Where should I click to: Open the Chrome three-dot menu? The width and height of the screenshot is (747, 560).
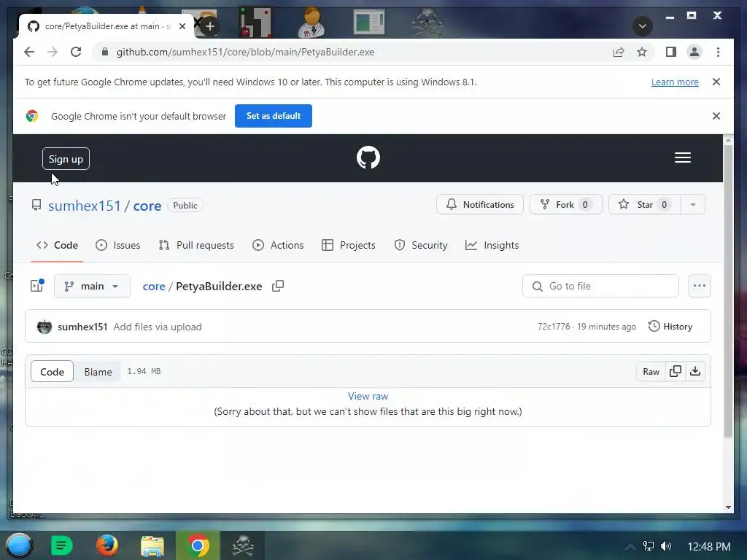pos(718,52)
